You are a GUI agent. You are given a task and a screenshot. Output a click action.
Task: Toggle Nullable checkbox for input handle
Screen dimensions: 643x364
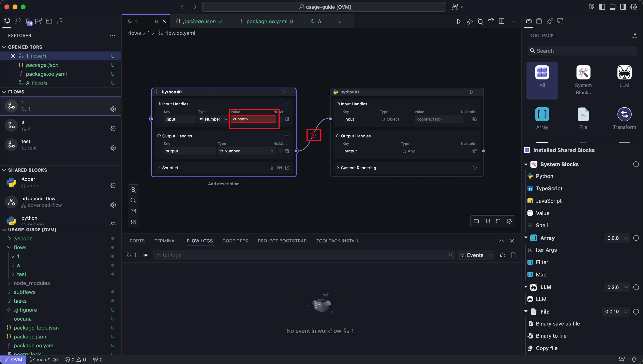281,119
